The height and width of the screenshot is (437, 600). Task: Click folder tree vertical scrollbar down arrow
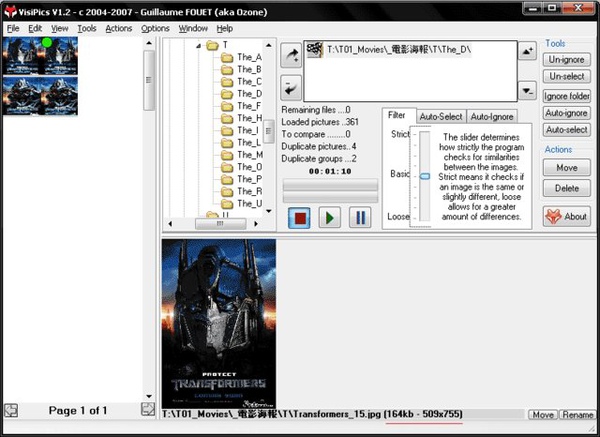[x=269, y=211]
